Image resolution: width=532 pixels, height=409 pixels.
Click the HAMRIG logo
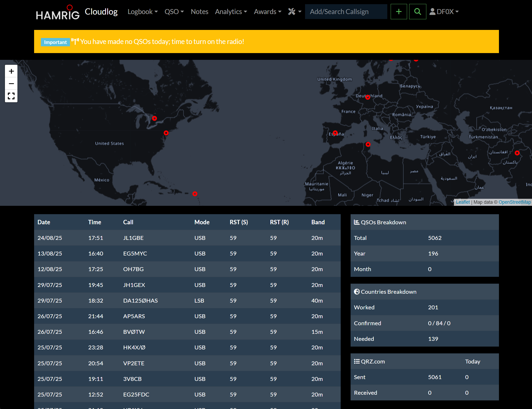pyautogui.click(x=58, y=12)
